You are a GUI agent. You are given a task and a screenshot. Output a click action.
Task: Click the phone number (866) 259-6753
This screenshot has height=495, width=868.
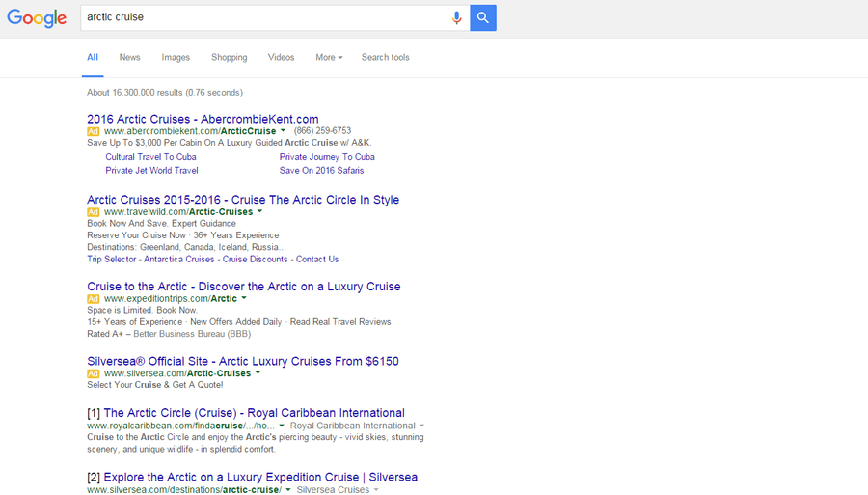point(322,130)
